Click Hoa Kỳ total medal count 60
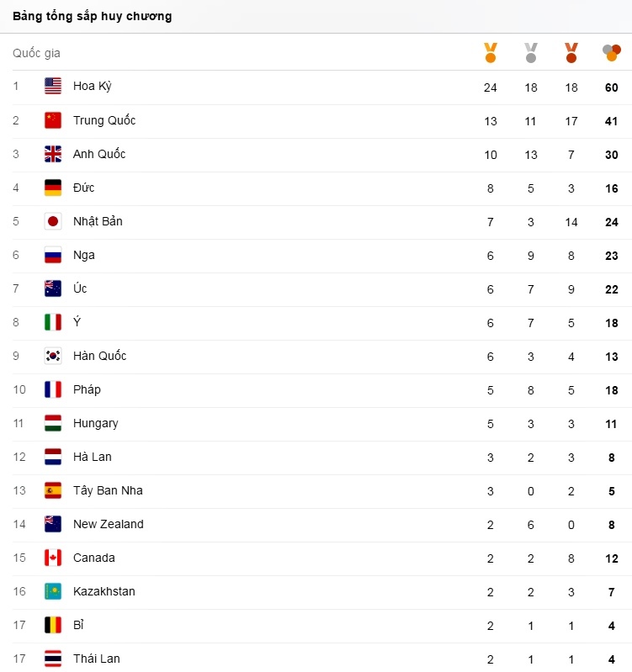This screenshot has height=672, width=632. click(612, 87)
